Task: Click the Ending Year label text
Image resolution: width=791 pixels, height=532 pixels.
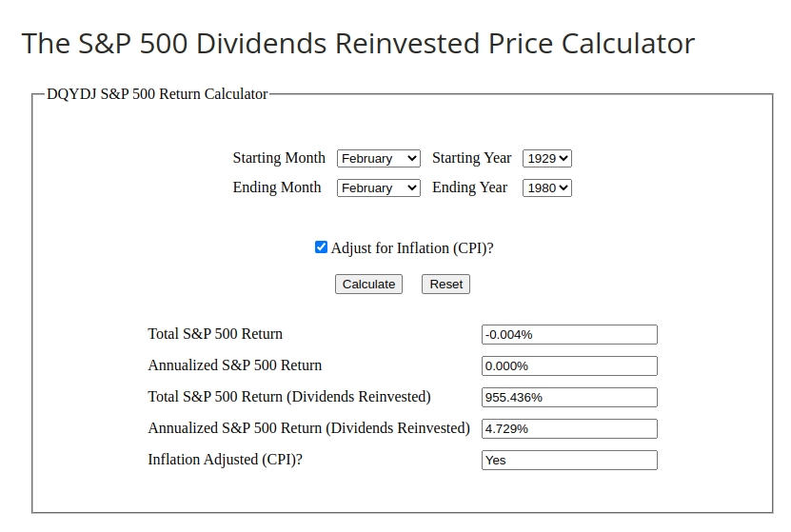Action: 469,187
